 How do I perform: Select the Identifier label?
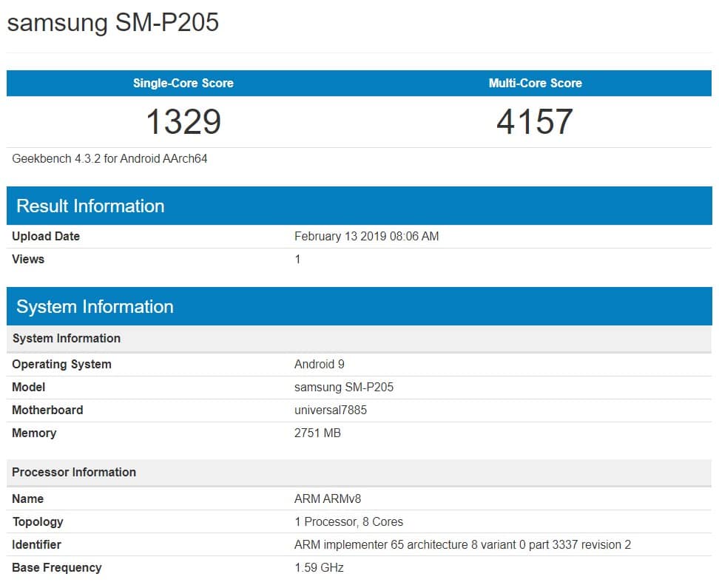(x=36, y=545)
